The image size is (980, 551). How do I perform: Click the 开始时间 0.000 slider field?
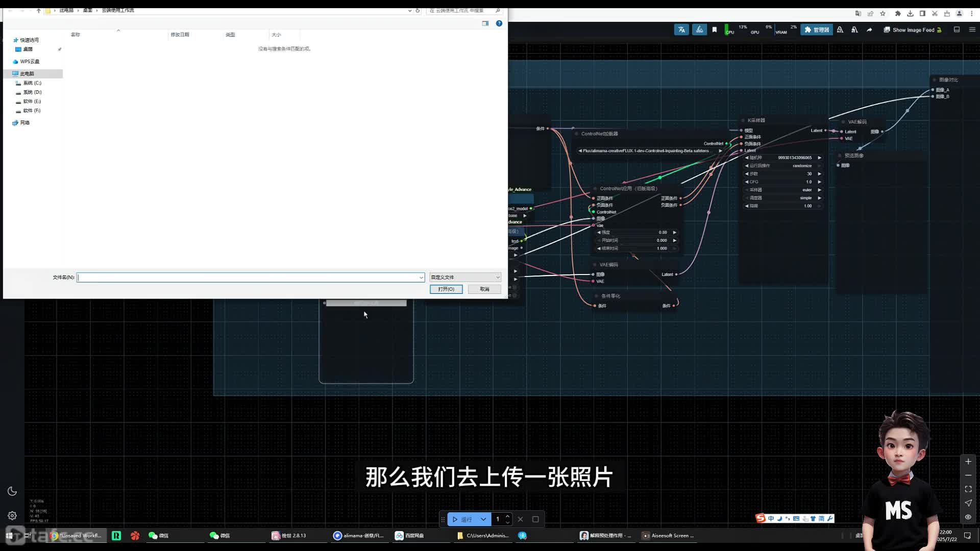637,240
